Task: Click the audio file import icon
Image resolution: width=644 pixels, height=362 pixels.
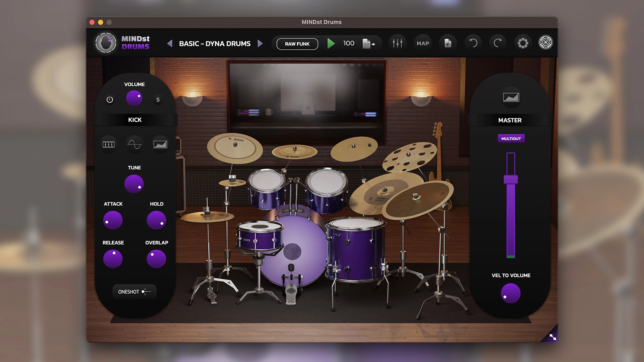Action: pyautogui.click(x=448, y=43)
